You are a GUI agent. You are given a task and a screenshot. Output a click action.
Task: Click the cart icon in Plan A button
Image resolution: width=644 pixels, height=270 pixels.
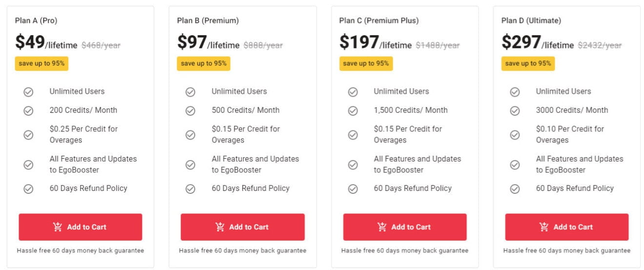click(58, 227)
